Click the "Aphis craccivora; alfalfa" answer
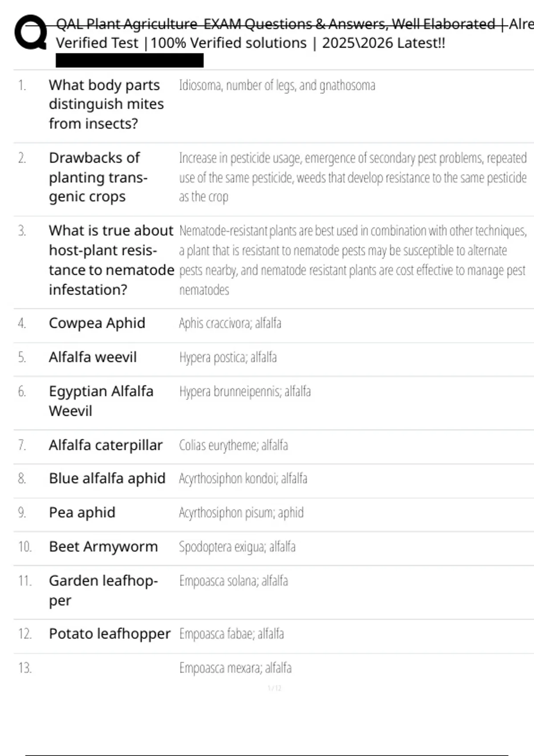The width and height of the screenshot is (534, 756). point(230,323)
